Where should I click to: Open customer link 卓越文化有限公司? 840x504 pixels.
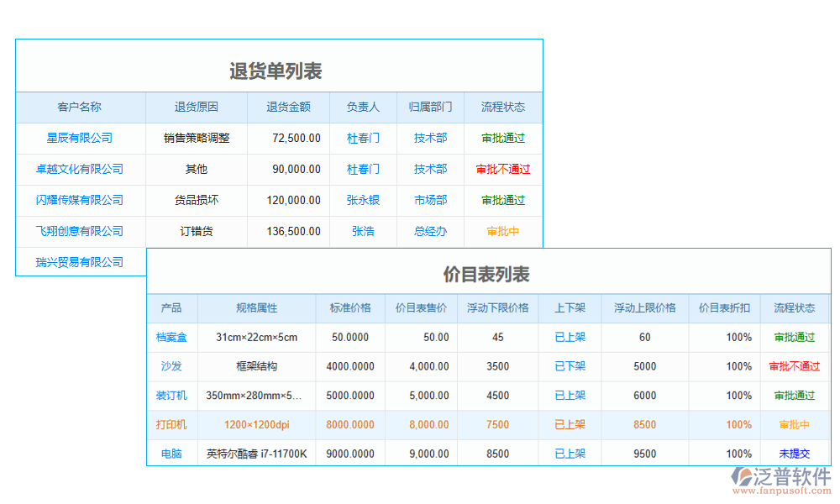[x=80, y=169]
